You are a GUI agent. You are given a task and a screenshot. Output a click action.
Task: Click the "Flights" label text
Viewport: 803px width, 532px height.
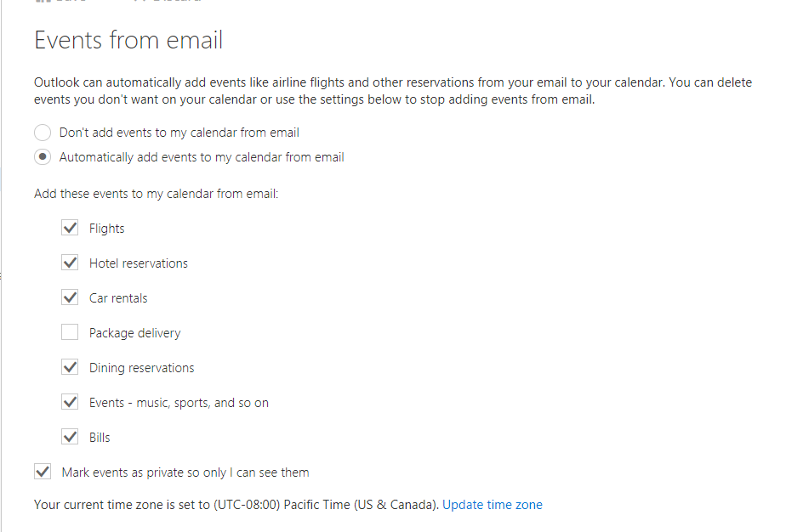point(107,229)
